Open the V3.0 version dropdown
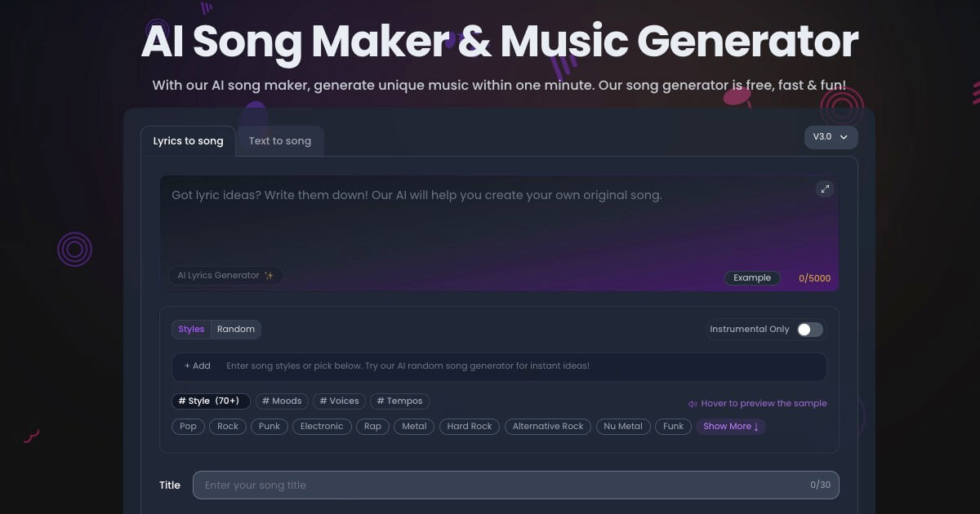 (830, 137)
